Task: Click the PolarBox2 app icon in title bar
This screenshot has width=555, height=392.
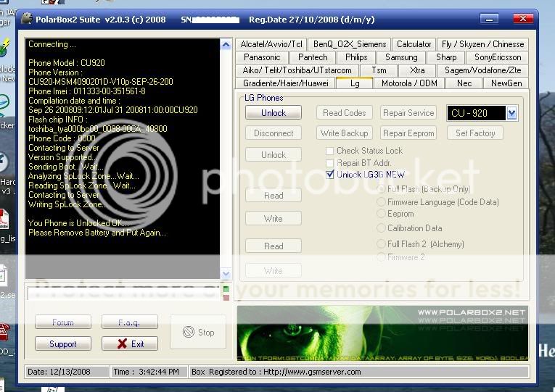Action: point(27,18)
